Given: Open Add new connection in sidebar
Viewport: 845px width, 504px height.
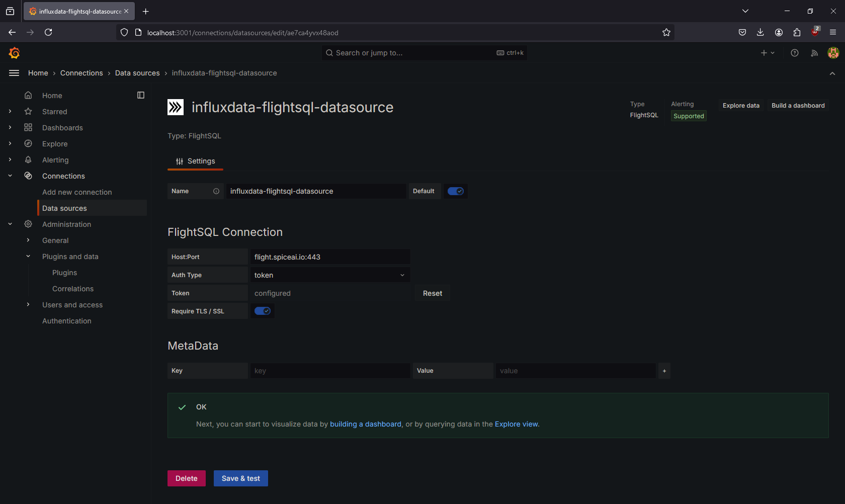Looking at the screenshot, I should [x=77, y=192].
